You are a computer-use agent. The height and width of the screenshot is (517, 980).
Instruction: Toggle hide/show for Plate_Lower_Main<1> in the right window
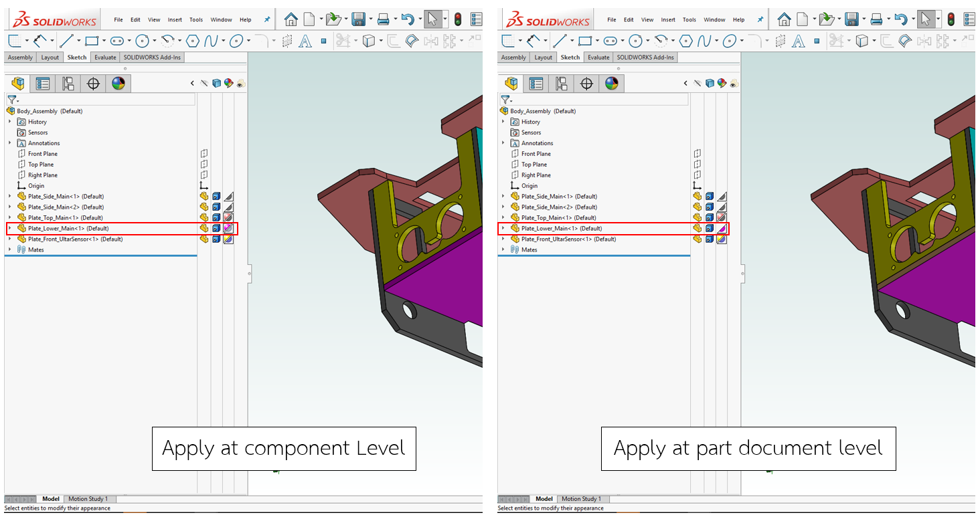click(x=698, y=229)
